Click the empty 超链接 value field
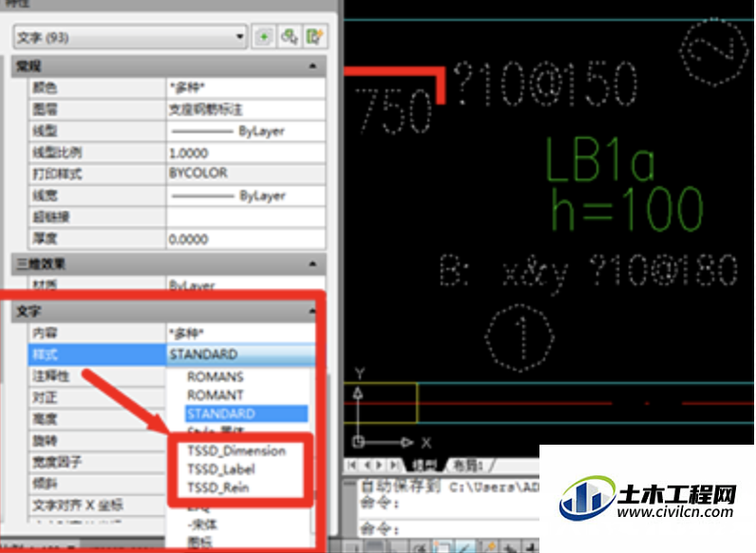Viewport: 756px width, 553px height. coord(246,217)
